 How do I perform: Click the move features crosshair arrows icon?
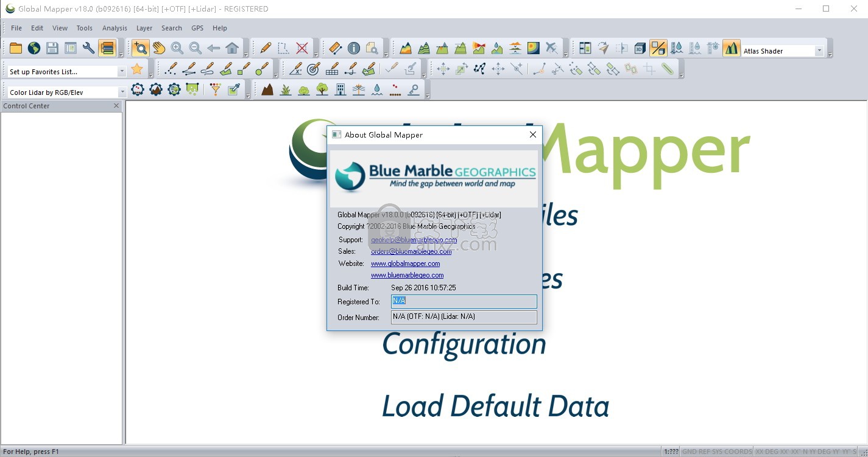coord(443,69)
